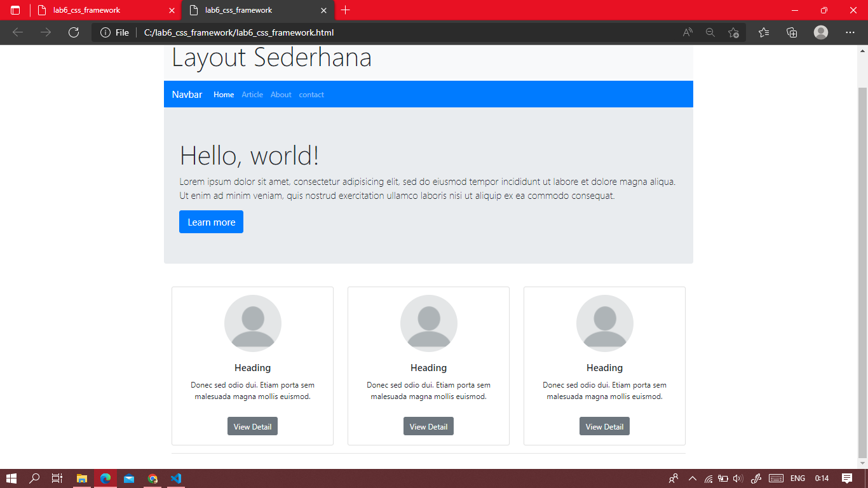Click the browser Forward arrow
Image resolution: width=868 pixels, height=488 pixels.
click(46, 32)
